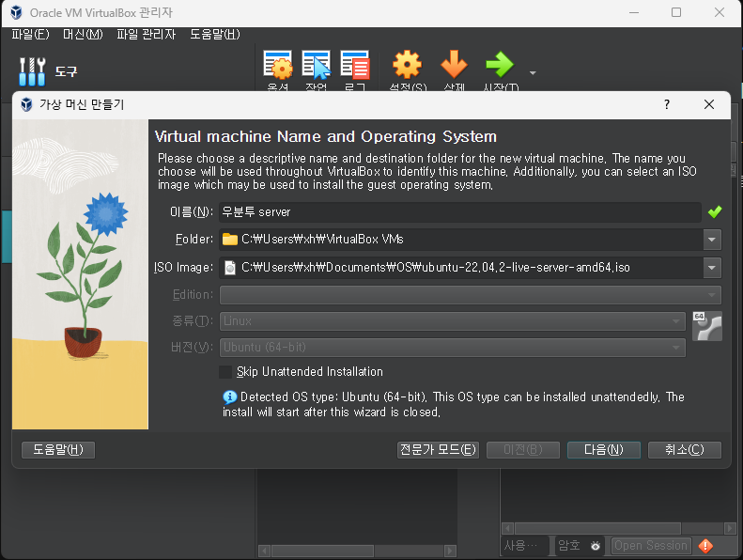Click the ISO disc file icon

[x=230, y=268]
